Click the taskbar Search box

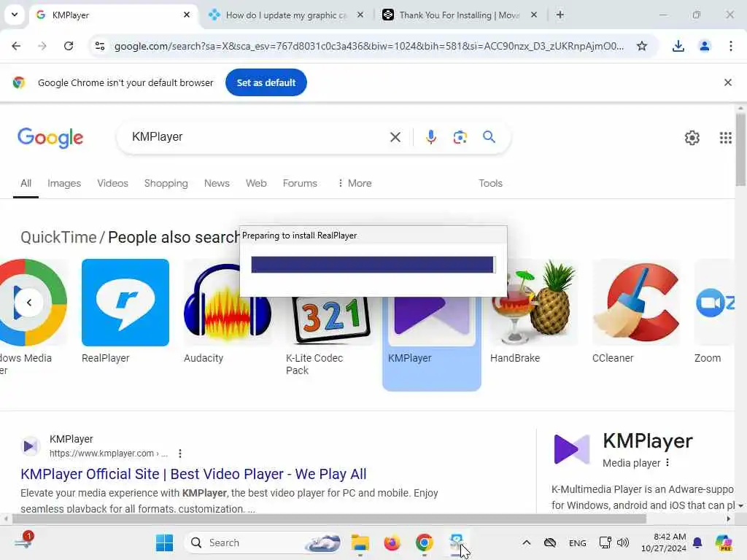(263, 542)
